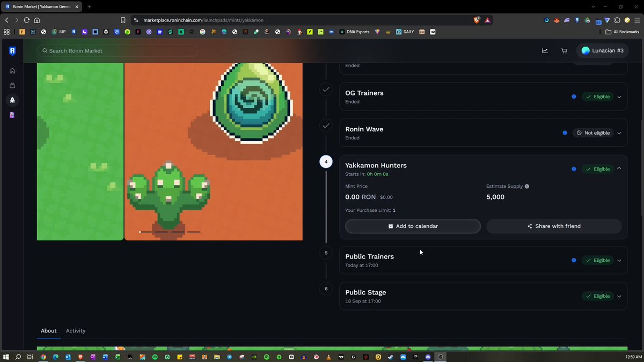This screenshot has width=644, height=362.
Task: Click the 5,000 estimate supply value
Action: (495, 197)
